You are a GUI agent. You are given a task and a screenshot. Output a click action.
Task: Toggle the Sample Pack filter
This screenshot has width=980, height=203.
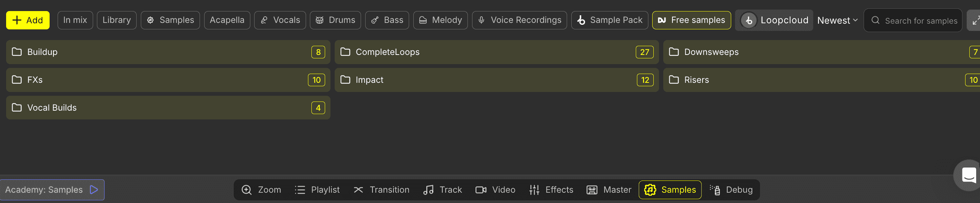click(x=609, y=20)
